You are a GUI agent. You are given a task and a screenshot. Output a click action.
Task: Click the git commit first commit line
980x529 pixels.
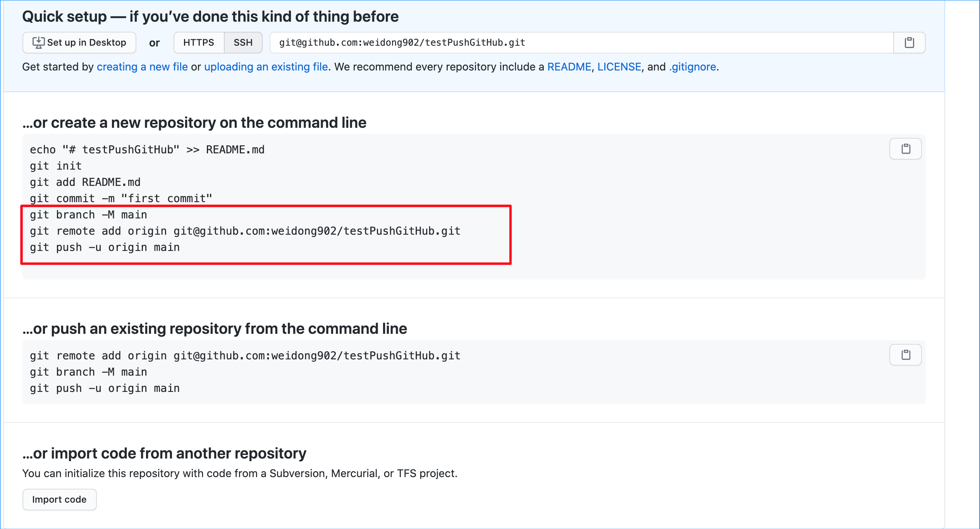click(x=121, y=199)
